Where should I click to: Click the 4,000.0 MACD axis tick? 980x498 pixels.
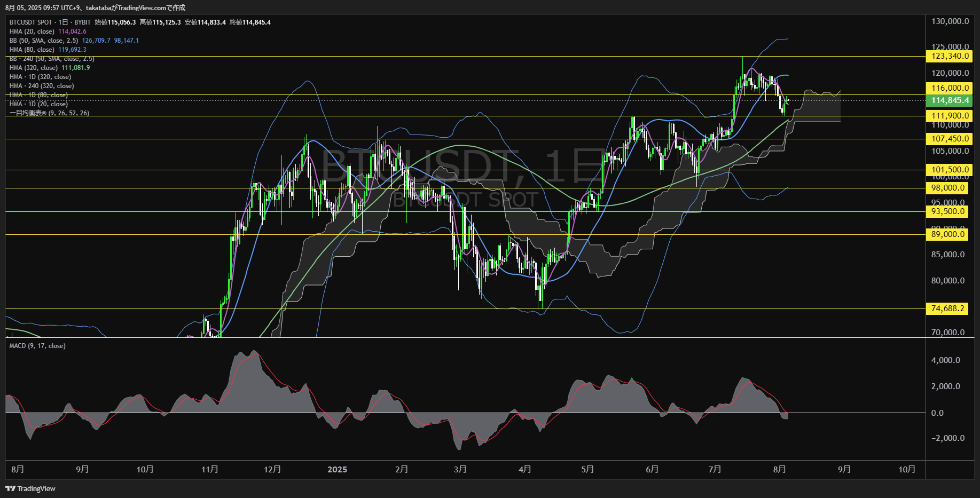point(946,360)
